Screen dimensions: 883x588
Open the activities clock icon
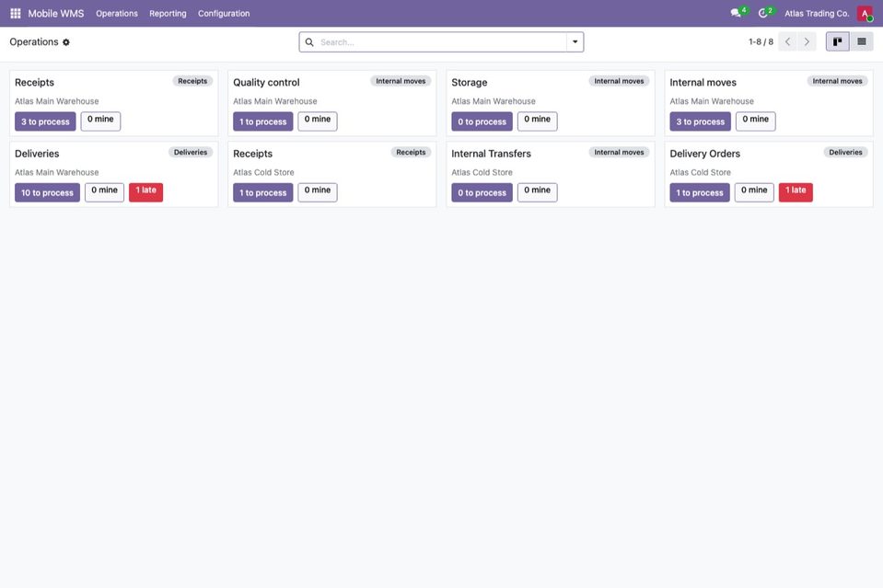(x=763, y=13)
